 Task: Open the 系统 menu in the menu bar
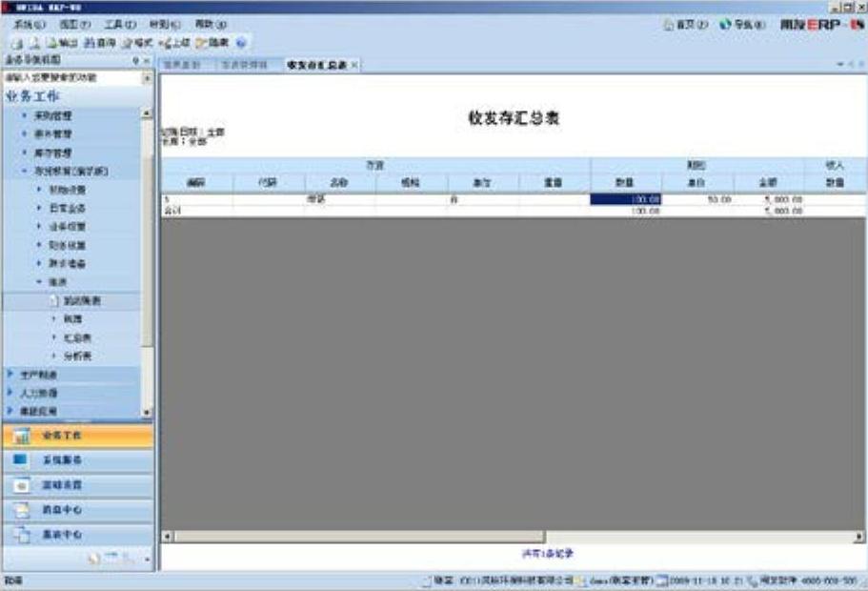coord(30,24)
